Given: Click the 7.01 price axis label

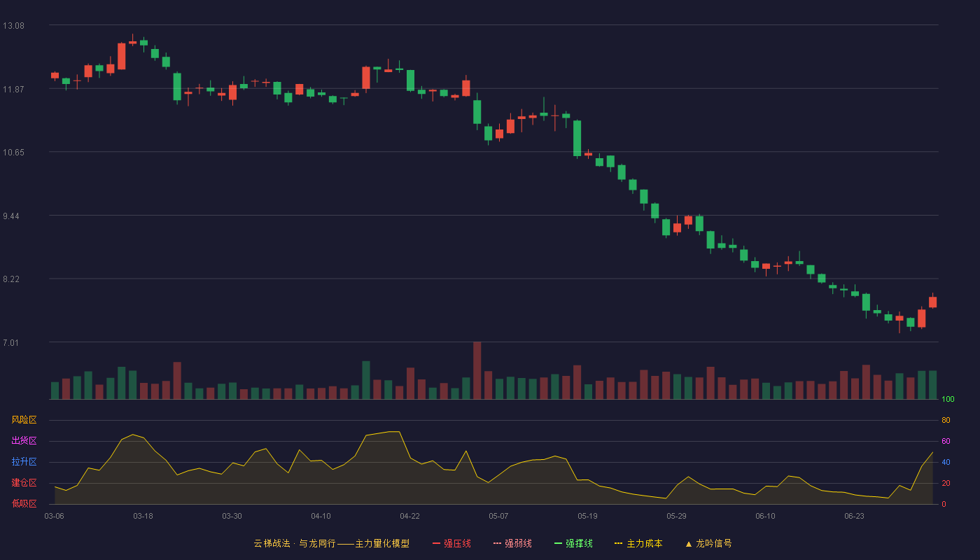Looking at the screenshot, I should (x=12, y=343).
